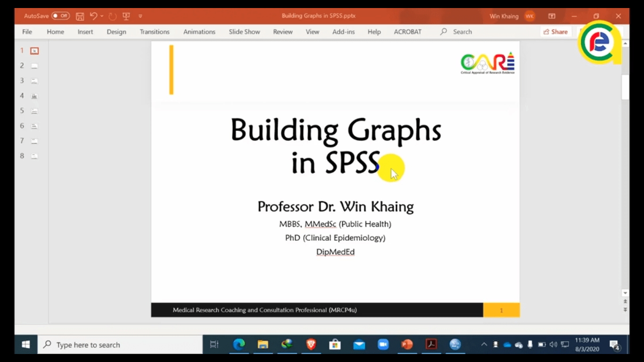Switch to the Home ribbon tab

(x=55, y=32)
